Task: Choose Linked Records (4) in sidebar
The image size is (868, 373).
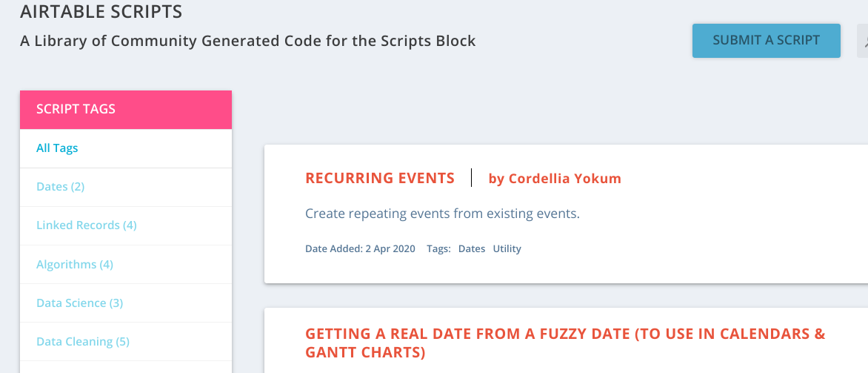Action: click(x=86, y=225)
